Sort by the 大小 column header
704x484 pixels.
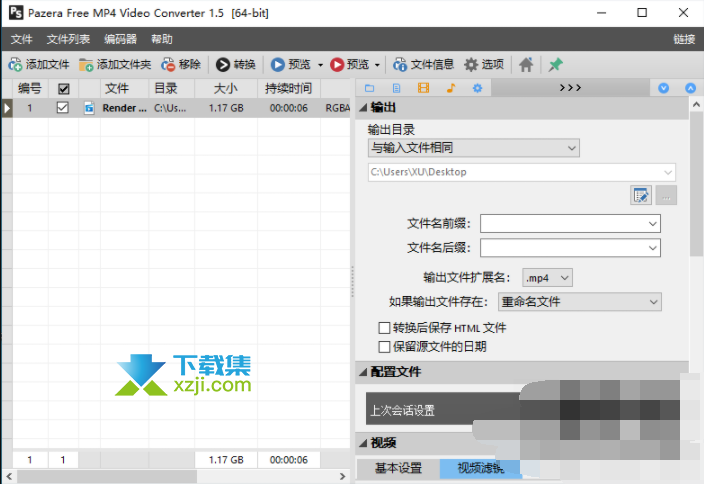click(x=226, y=88)
